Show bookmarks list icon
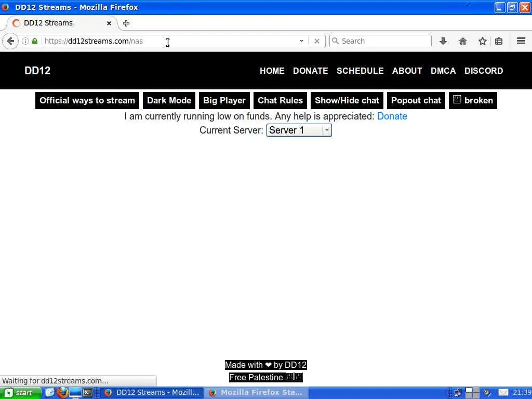 pos(499,41)
